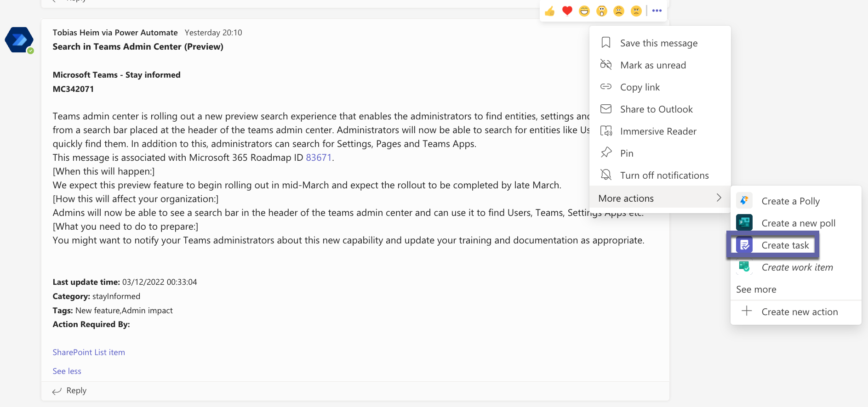
Task: Select Share to Outlook
Action: point(660,109)
